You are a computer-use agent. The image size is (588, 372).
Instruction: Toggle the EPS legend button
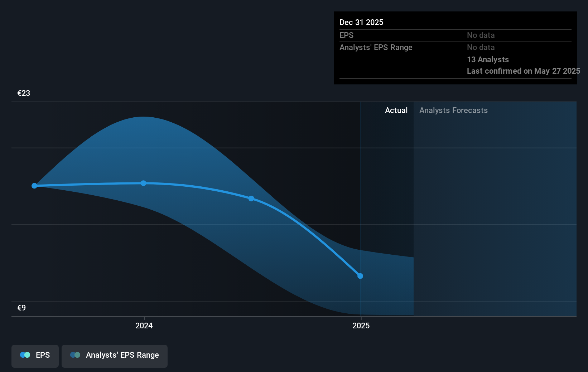tap(35, 356)
